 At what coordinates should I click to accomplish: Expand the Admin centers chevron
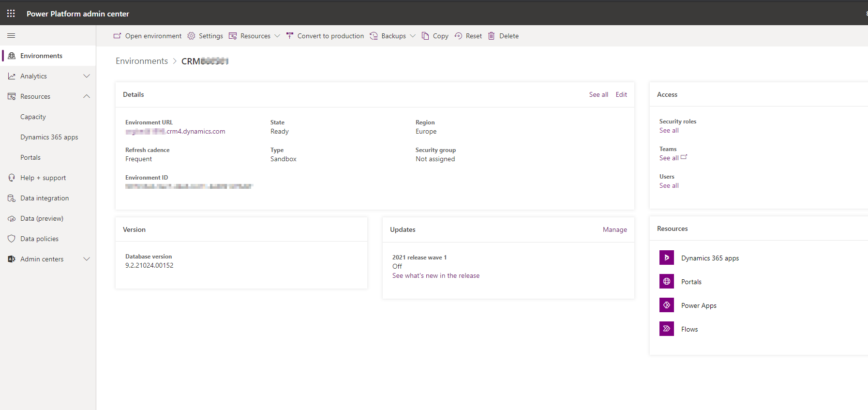[x=87, y=259]
